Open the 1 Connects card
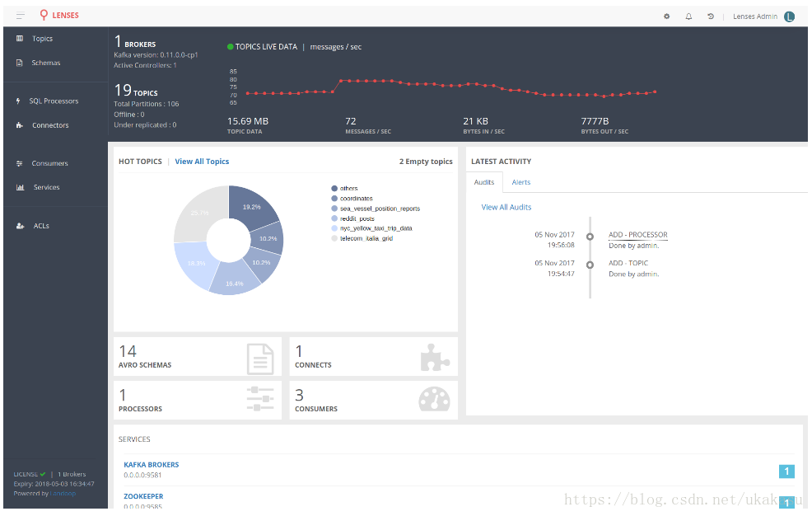The height and width of the screenshot is (516, 812). [x=373, y=356]
